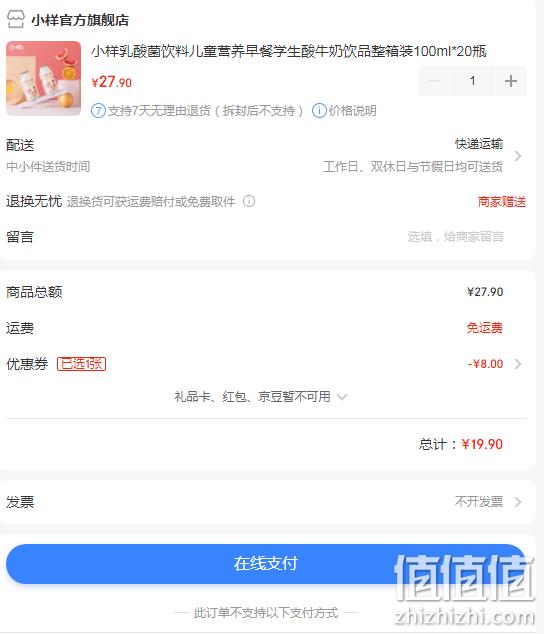The width and height of the screenshot is (544, 634).
Task: Expand delivery options chevron for 快递运输
Action: 518,156
